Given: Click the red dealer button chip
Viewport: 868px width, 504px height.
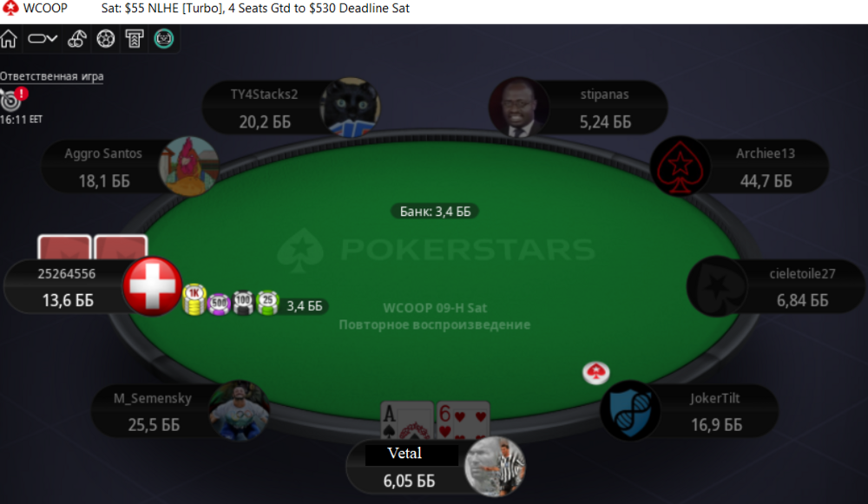Looking at the screenshot, I should (x=595, y=373).
